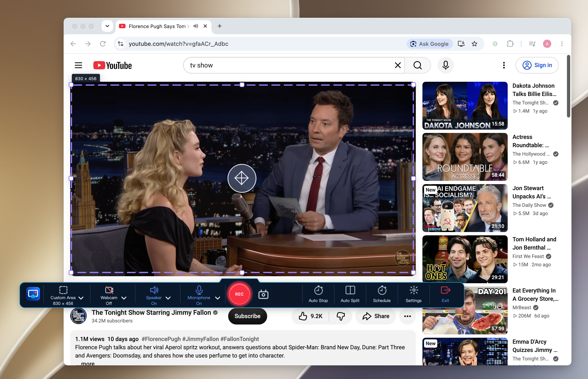
Task: Open the Schedule recording option
Action: pos(382,294)
